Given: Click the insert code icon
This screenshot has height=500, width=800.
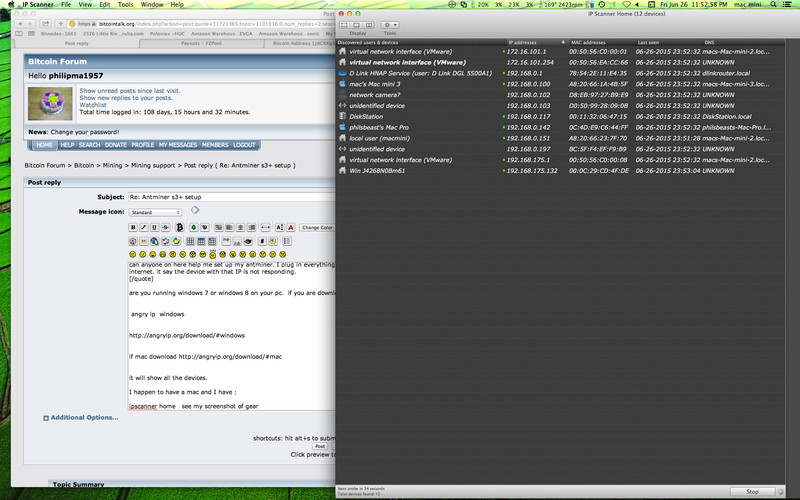Looking at the screenshot, I should click(262, 241).
